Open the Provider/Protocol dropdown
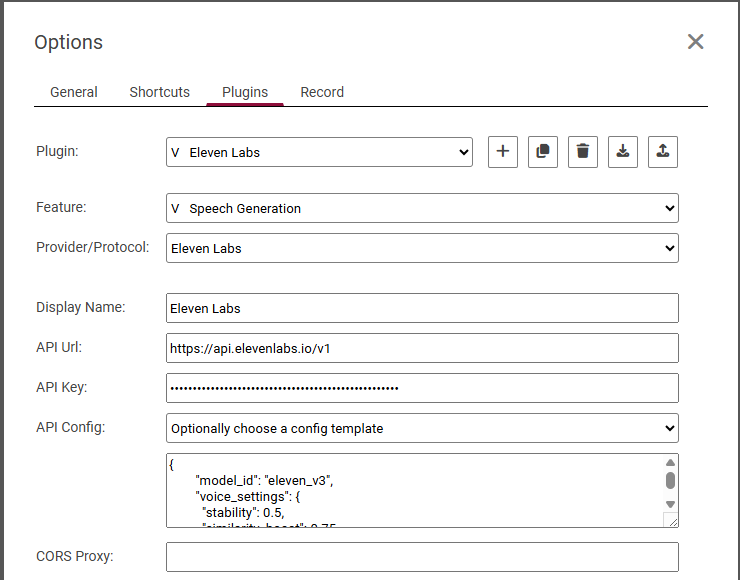The height and width of the screenshot is (580, 740). point(422,248)
